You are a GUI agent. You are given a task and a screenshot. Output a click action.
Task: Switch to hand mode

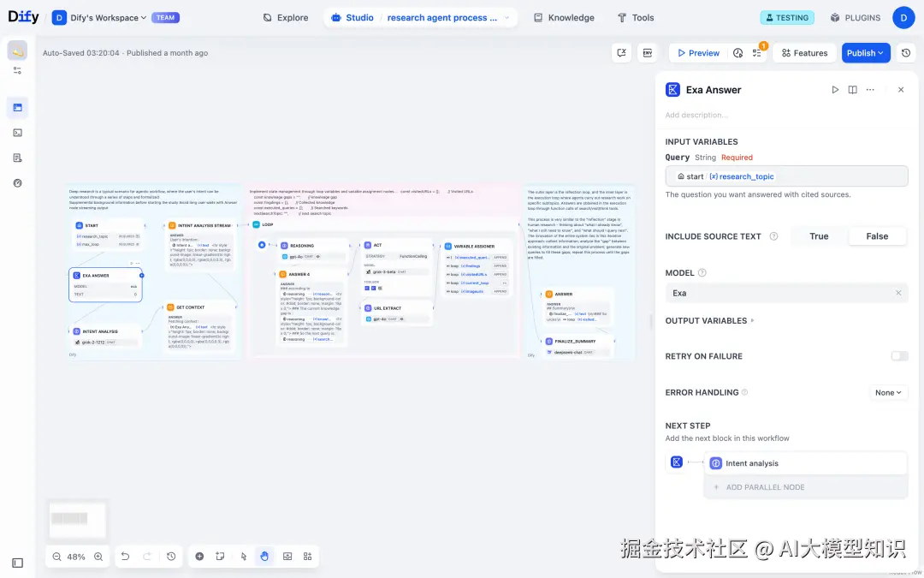click(264, 557)
